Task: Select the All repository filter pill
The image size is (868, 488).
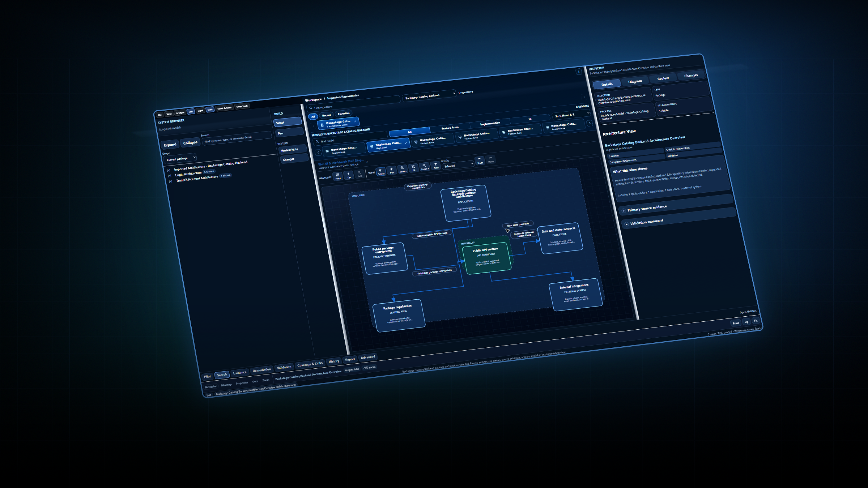Action: [x=313, y=116]
